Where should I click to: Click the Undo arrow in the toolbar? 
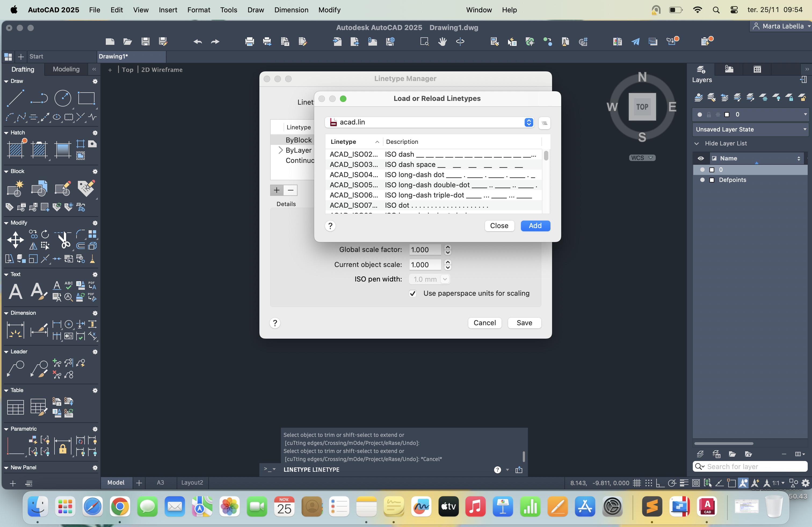[x=198, y=42]
